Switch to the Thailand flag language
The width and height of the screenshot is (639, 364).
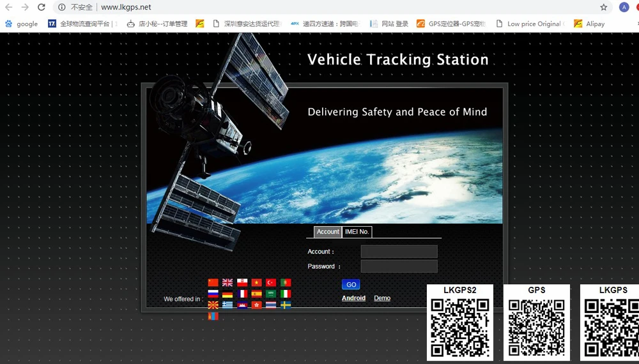click(x=271, y=305)
